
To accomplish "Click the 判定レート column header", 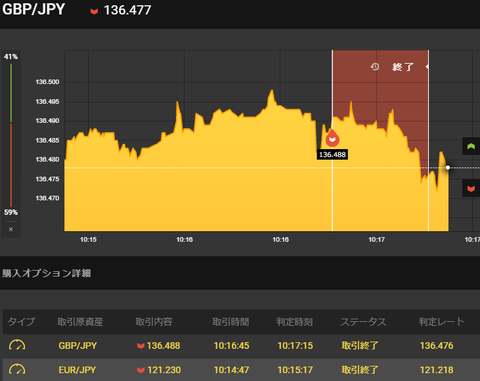I will 442,322.
